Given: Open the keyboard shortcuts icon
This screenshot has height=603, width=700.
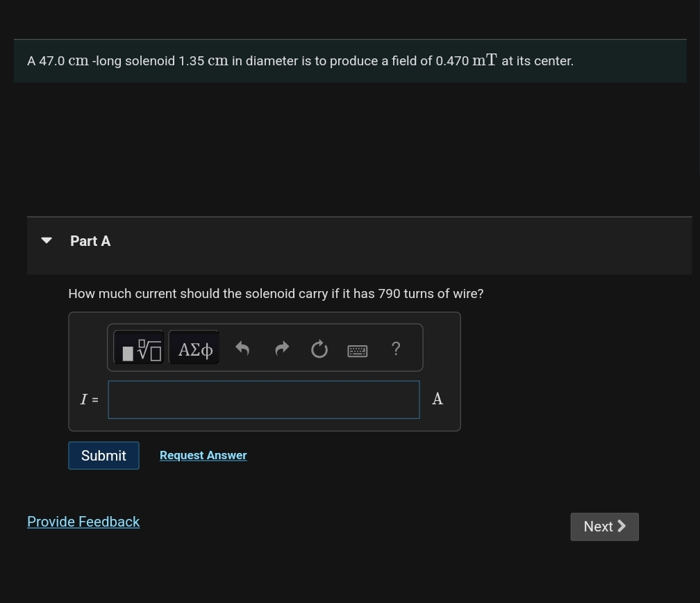Looking at the screenshot, I should tap(358, 351).
